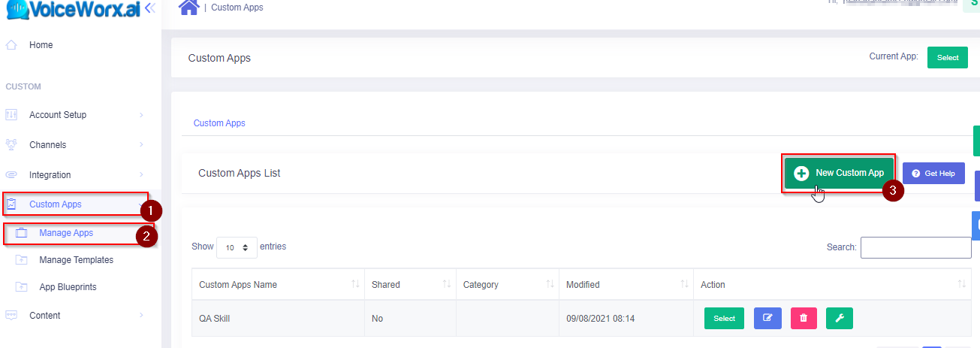Sort the Shared column
Screen dimensions: 980x348
click(446, 284)
